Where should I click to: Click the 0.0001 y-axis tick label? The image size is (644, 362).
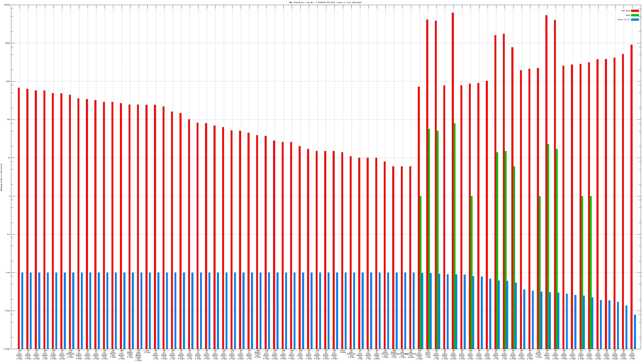7,349
